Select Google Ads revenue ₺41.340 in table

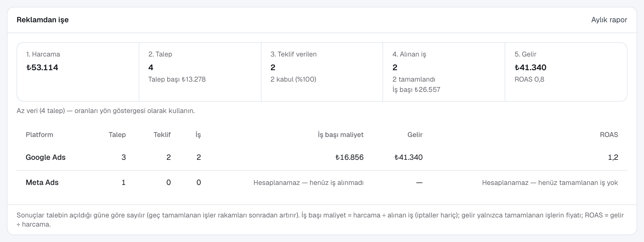click(x=408, y=157)
